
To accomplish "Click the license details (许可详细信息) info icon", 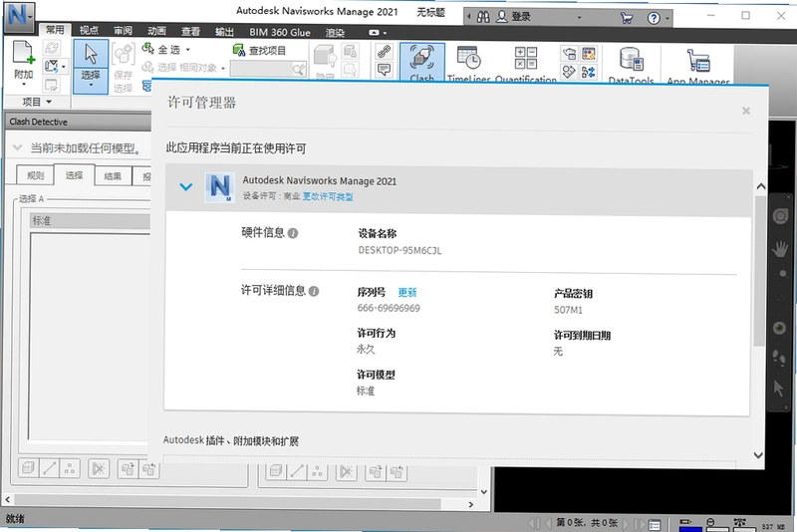I will [x=314, y=291].
